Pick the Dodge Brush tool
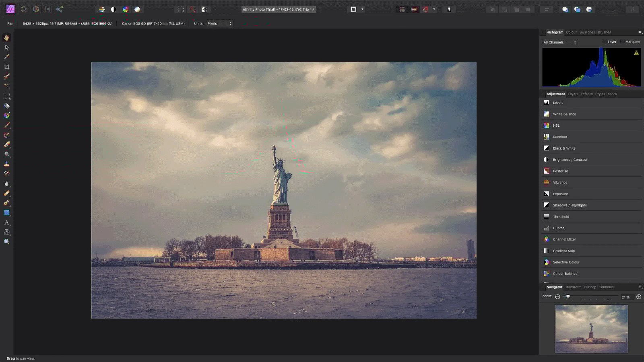Image resolution: width=644 pixels, height=362 pixels. (x=6, y=154)
